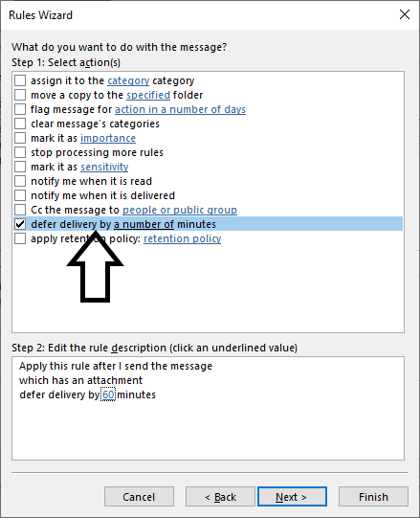Check 'move a copy to the specified folder'
Viewport: 420px width, 518px height.
[x=20, y=95]
